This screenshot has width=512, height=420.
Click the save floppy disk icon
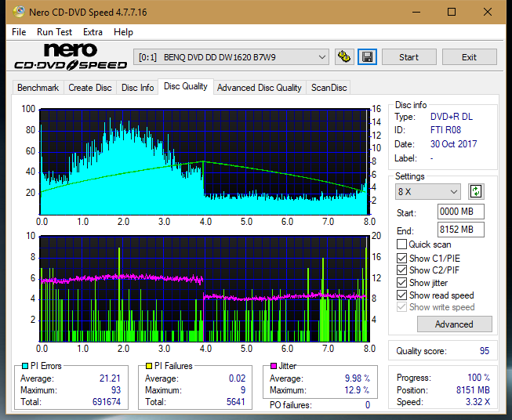(367, 57)
